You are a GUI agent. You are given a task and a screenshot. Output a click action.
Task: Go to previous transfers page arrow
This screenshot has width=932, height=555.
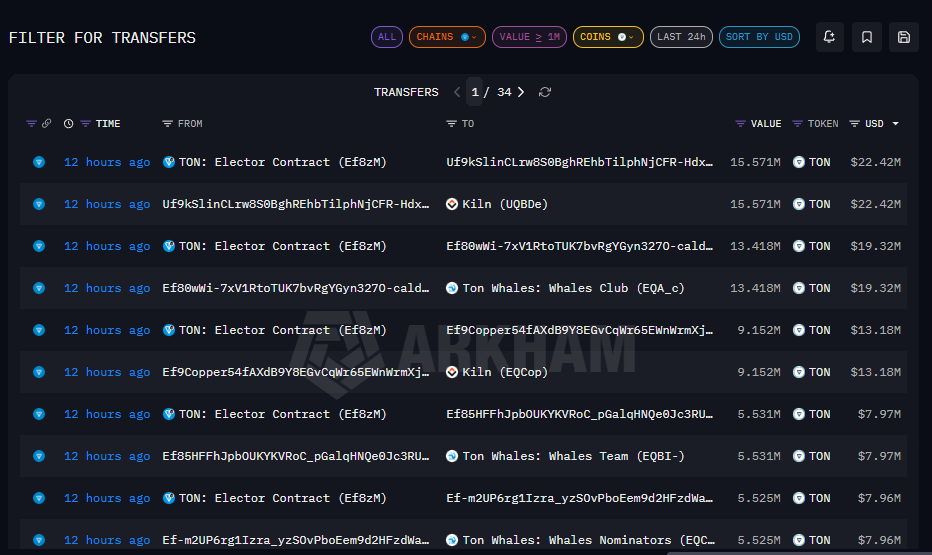[x=456, y=92]
